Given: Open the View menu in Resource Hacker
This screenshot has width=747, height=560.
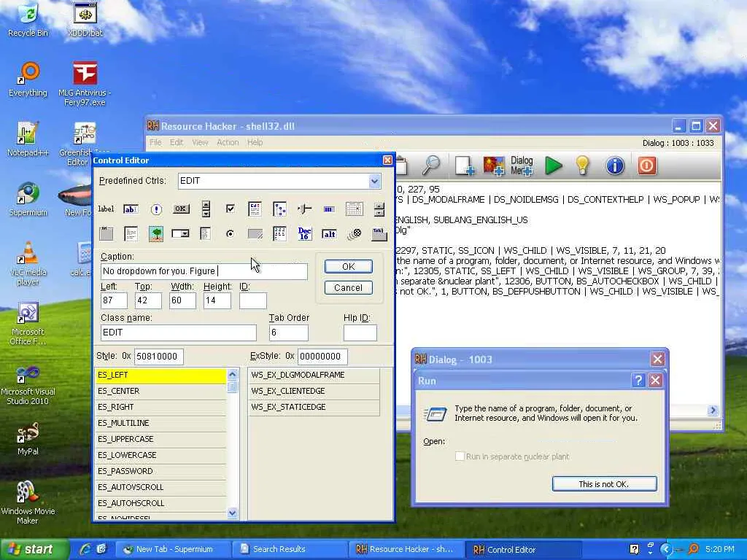Looking at the screenshot, I should pos(200,142).
